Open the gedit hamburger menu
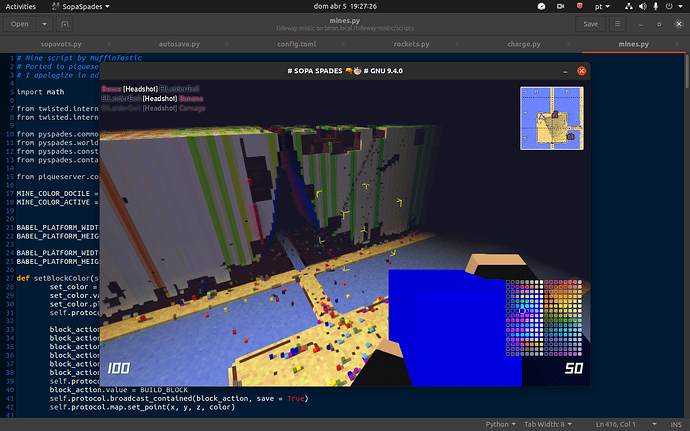The height and width of the screenshot is (431, 690). 625,23
